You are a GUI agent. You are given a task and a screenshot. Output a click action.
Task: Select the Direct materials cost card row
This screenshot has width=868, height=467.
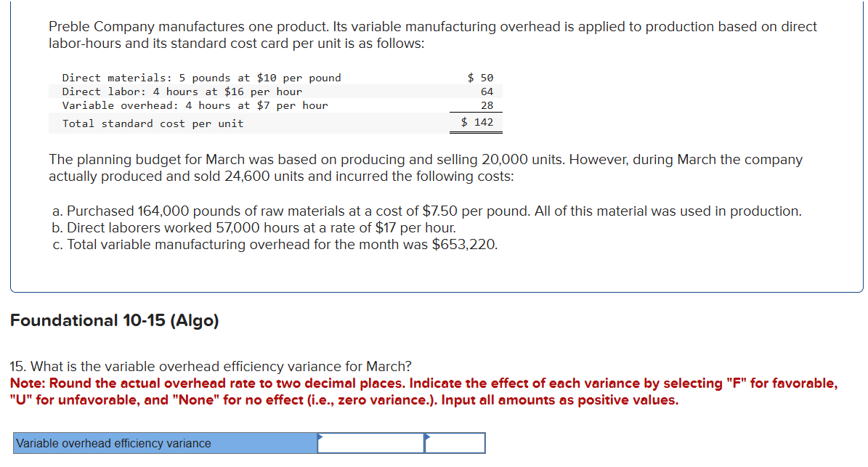(x=201, y=78)
